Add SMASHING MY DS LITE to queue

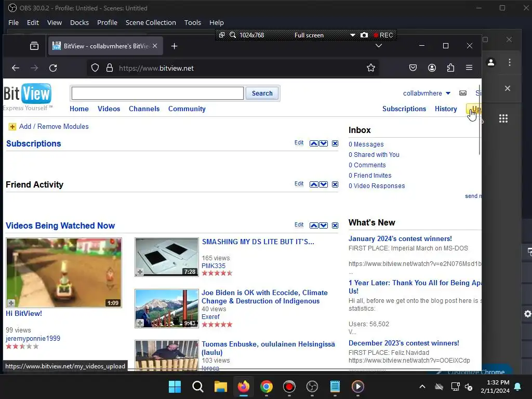tap(140, 272)
